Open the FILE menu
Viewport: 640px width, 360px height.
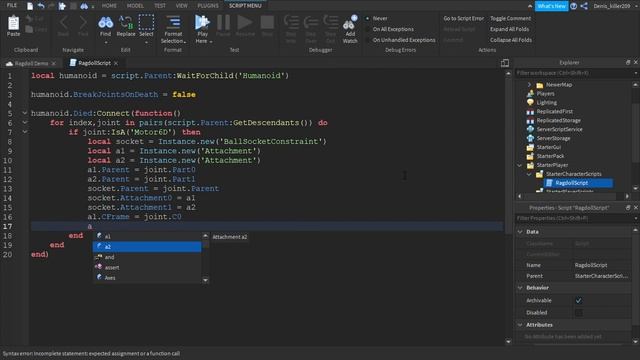point(12,6)
